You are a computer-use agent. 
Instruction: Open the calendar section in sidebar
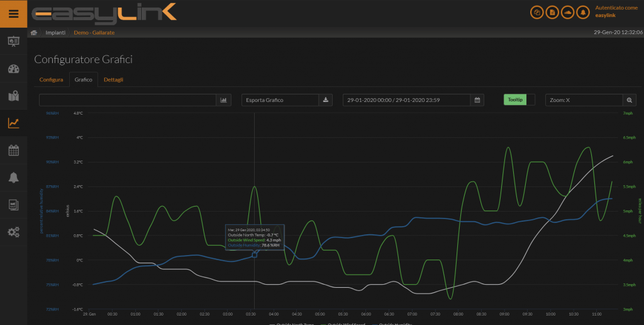[x=13, y=150]
